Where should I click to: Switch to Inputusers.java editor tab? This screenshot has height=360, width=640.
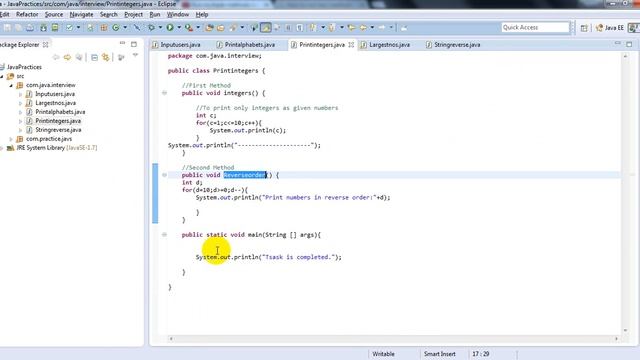tap(176, 44)
